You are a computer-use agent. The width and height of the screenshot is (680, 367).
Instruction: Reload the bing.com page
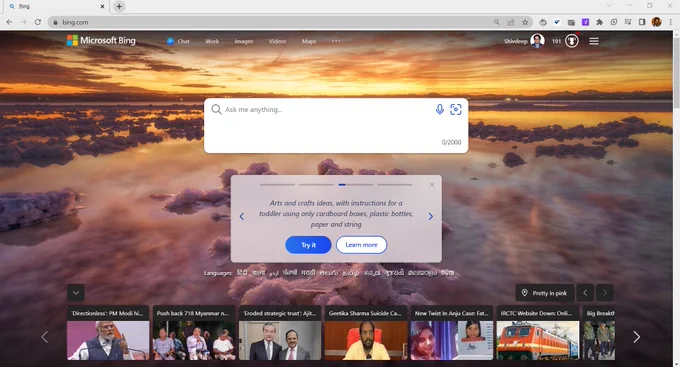click(38, 22)
